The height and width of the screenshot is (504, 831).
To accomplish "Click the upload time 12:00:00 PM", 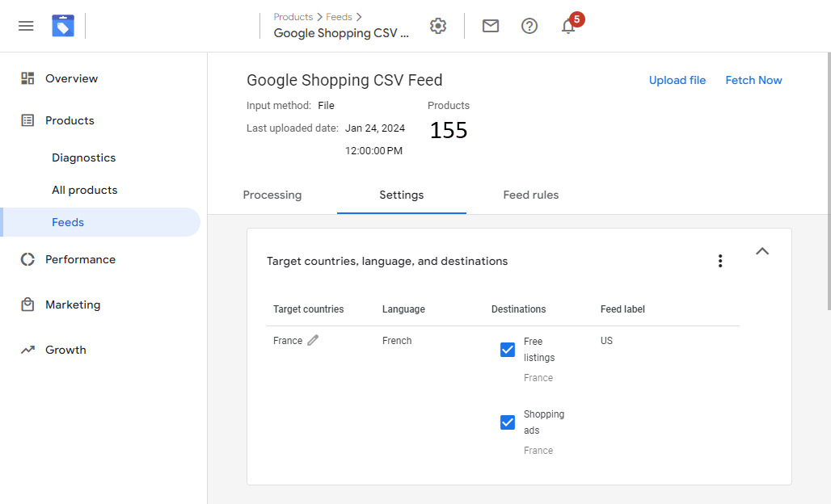I will [x=373, y=151].
